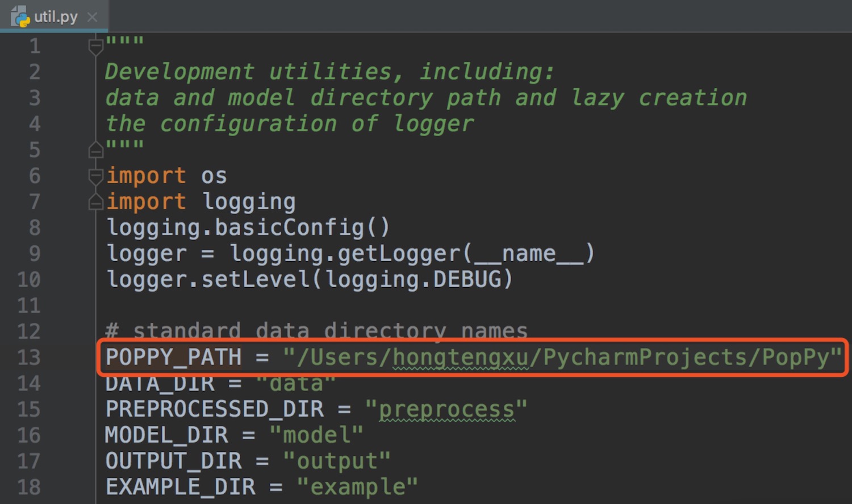Click the OUTPUT_DIR variable name

(174, 461)
